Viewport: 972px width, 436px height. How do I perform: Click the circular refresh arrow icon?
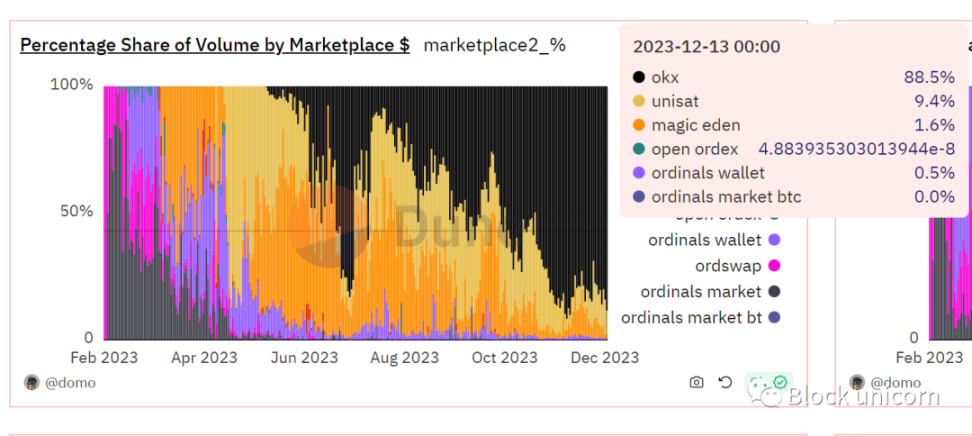pos(725,382)
